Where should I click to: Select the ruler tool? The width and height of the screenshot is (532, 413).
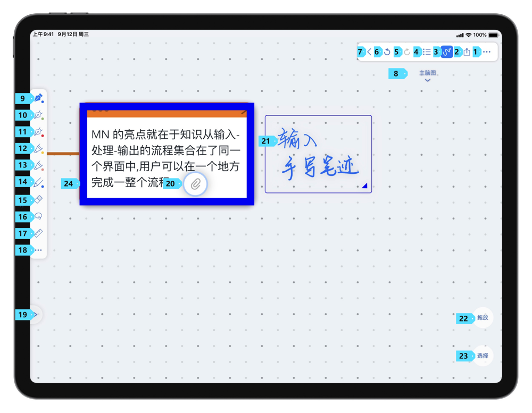pyautogui.click(x=38, y=233)
